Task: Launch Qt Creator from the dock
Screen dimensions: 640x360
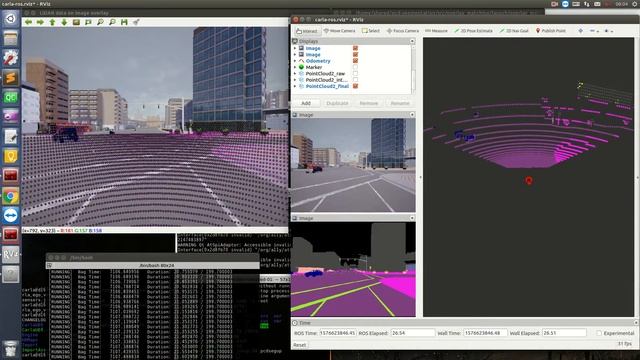Action: pyautogui.click(x=11, y=98)
